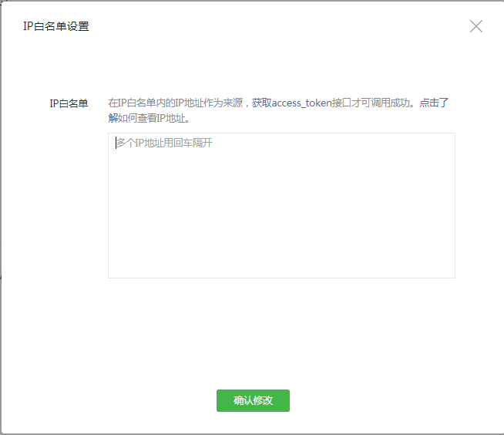
Task: Open the 点击了解如何查看IP地址 link
Action: pyautogui.click(x=434, y=103)
